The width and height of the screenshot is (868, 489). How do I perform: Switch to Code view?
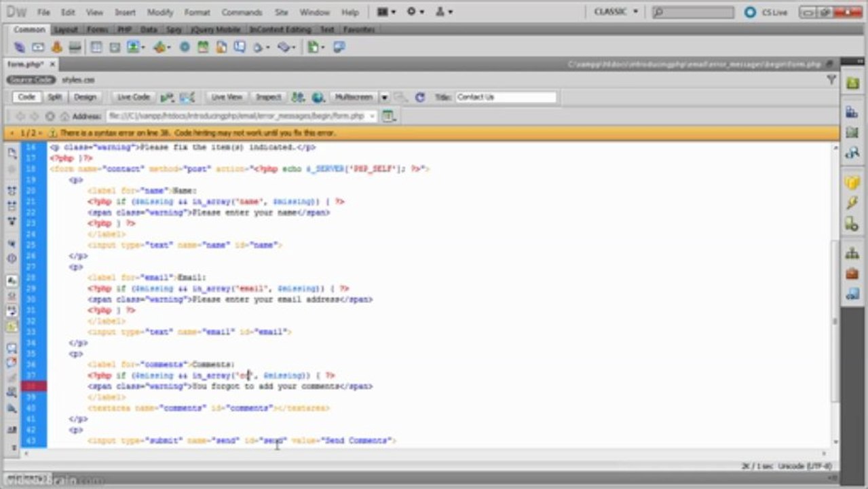click(26, 97)
